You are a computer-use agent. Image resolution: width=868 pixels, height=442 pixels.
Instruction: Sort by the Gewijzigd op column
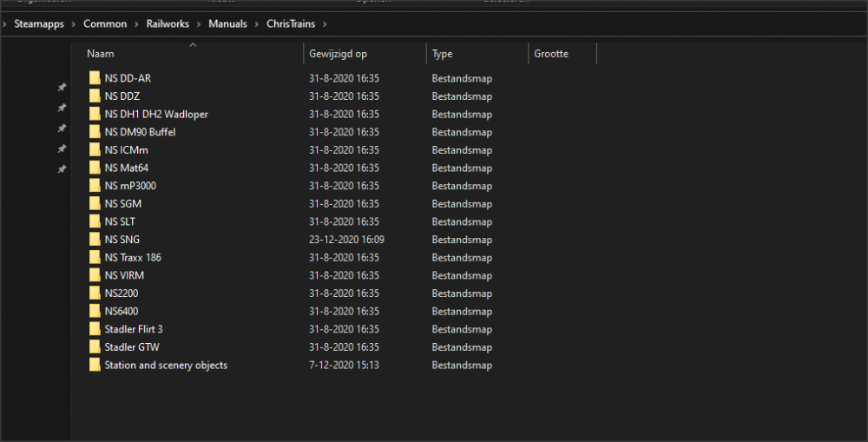338,54
